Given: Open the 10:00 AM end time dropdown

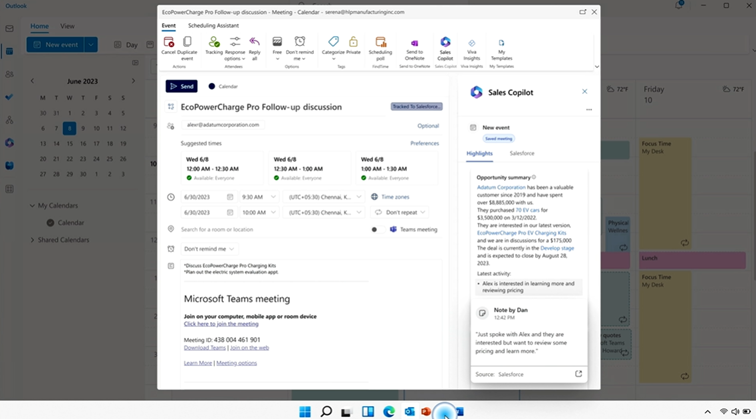Looking at the screenshot, I should 259,212.
